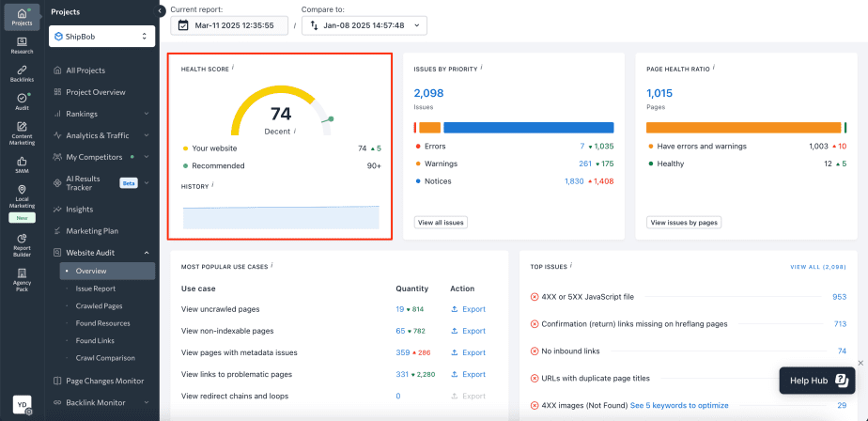Open the Found Links sub-item
868x421 pixels.
click(95, 341)
